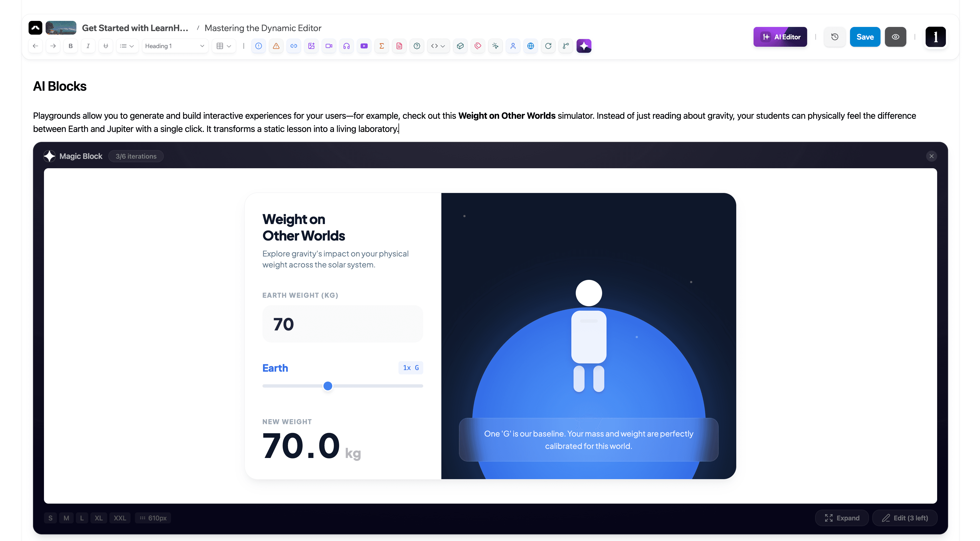980x541 pixels.
Task: Open the table insert dropdown
Action: pos(224,46)
